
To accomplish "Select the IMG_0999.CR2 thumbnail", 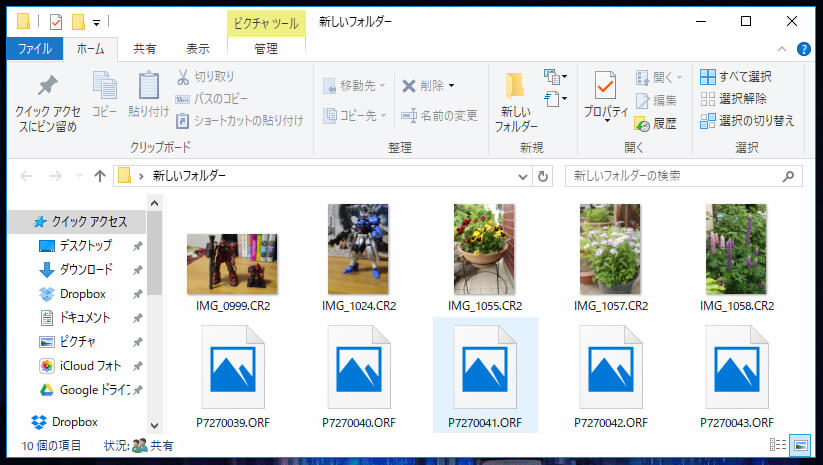I will pos(233,264).
